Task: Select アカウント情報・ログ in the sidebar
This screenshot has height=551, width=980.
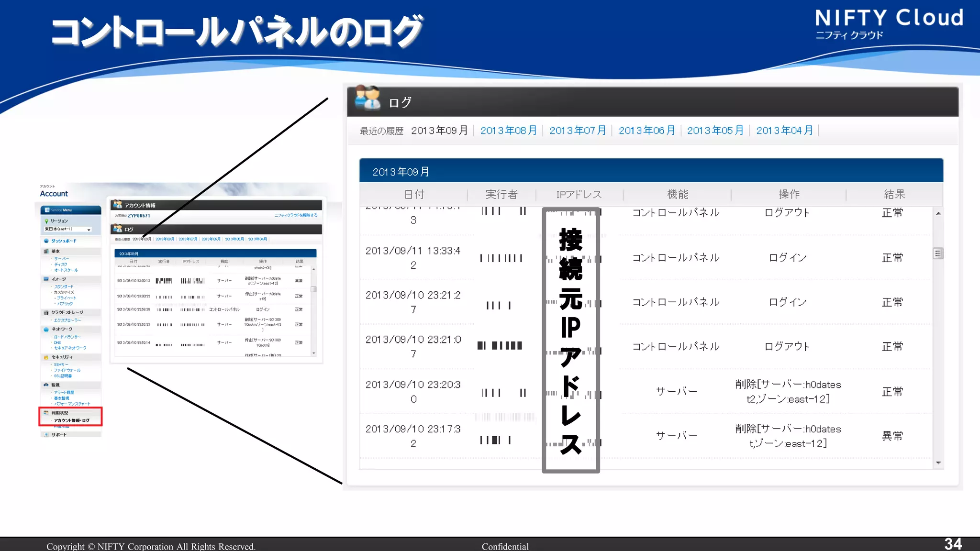Action: point(72,421)
